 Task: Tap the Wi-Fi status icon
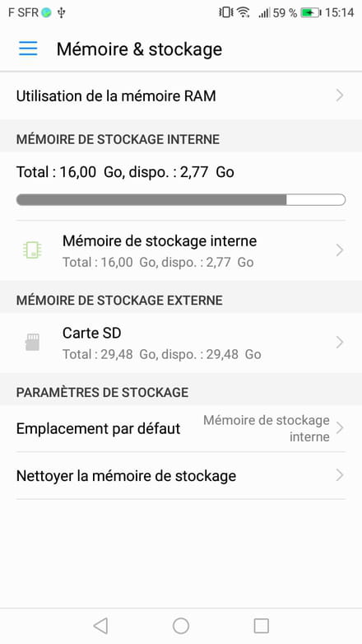[x=244, y=12]
